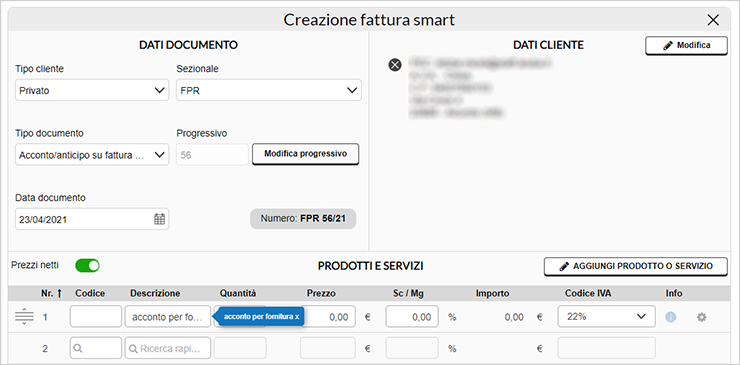Click row 2 Sc / Mg field

coord(412,348)
